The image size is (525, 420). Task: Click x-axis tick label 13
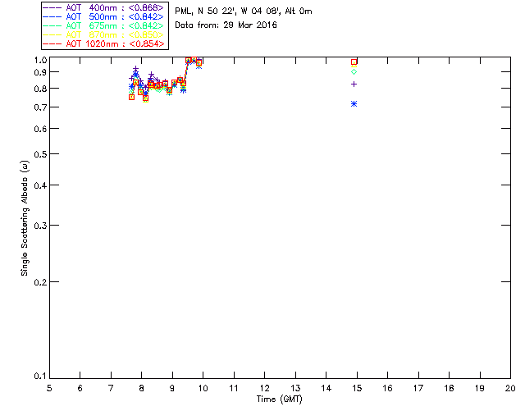(x=295, y=388)
